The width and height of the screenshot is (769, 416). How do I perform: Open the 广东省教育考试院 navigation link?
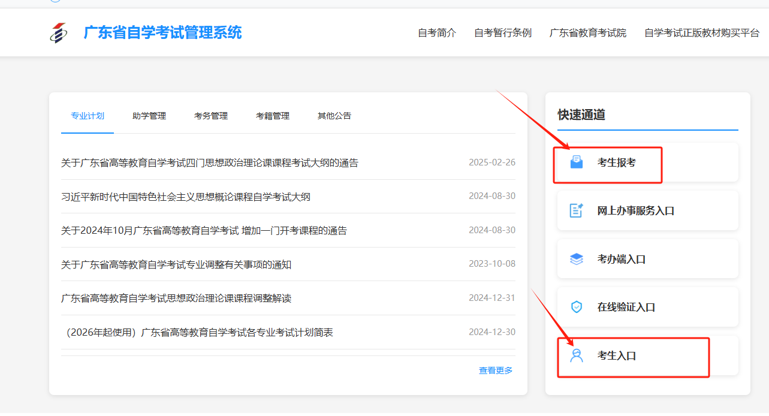[588, 33]
